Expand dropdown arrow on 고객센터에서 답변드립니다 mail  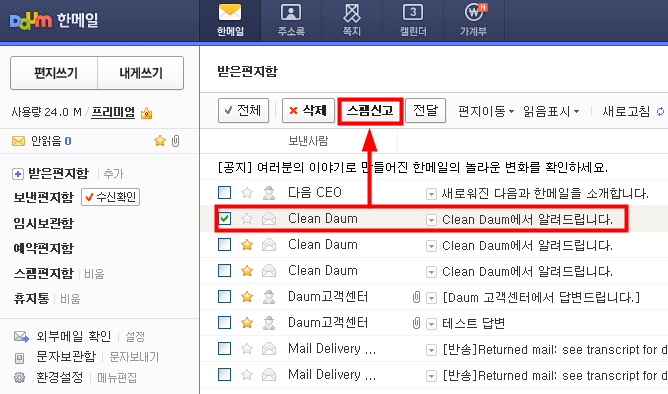(431, 299)
